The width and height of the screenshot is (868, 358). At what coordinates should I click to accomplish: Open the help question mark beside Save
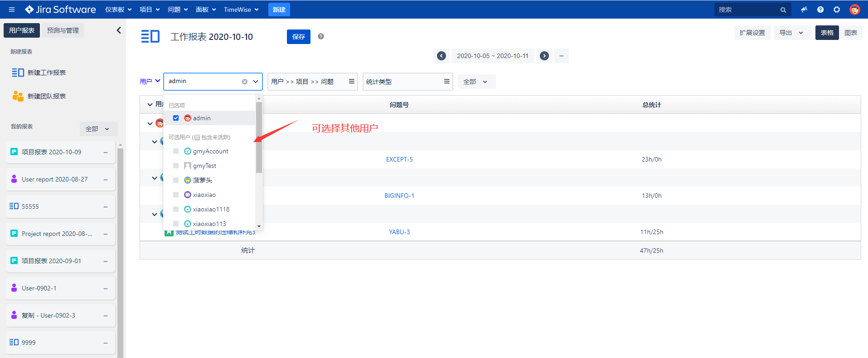pos(321,36)
